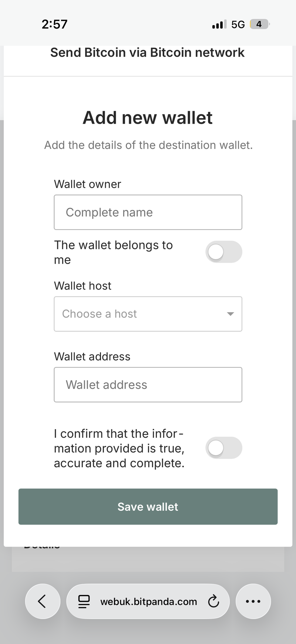
Task: Tap the webuk.bitpanda.com address text
Action: click(x=148, y=601)
